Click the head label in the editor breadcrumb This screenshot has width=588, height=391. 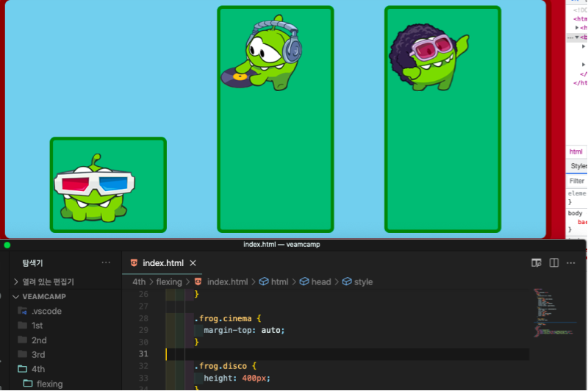coord(321,281)
